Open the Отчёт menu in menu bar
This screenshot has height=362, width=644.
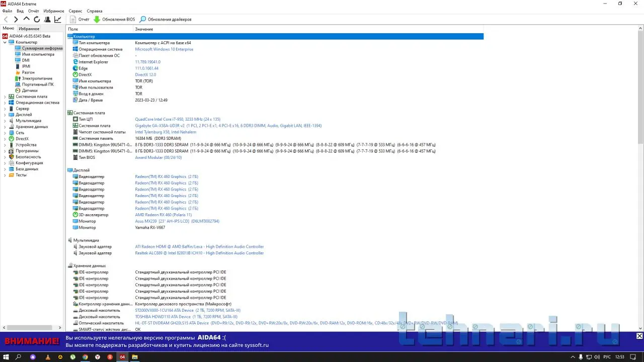click(33, 11)
